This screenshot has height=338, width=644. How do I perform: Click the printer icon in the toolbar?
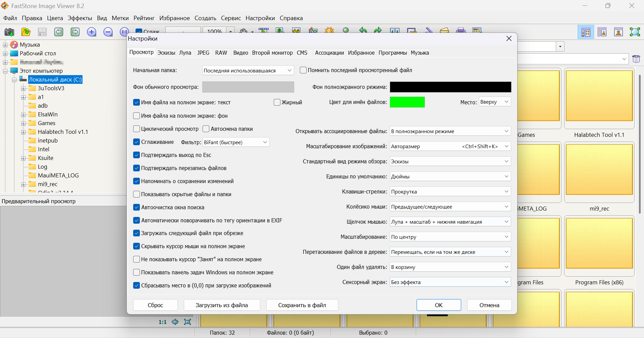(461, 31)
